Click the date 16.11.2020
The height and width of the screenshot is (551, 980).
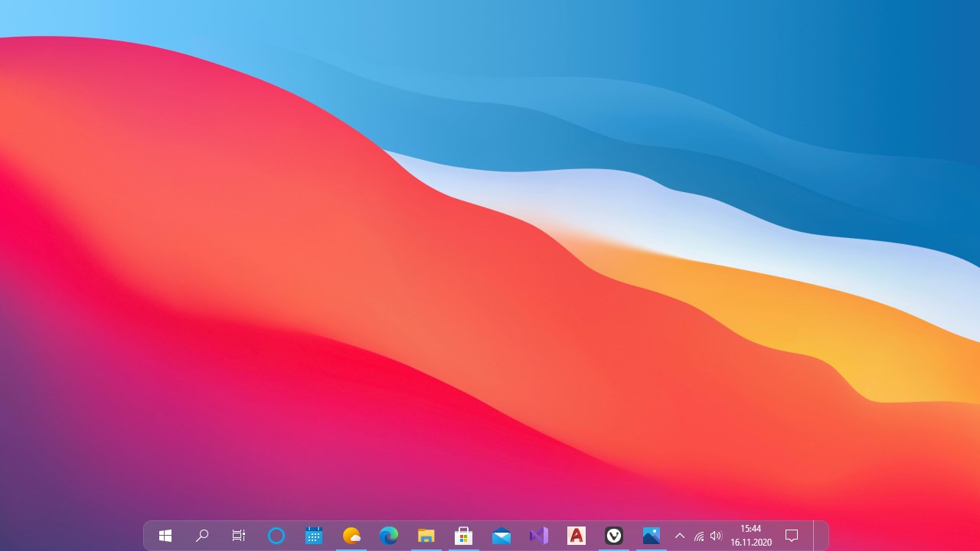click(x=750, y=542)
